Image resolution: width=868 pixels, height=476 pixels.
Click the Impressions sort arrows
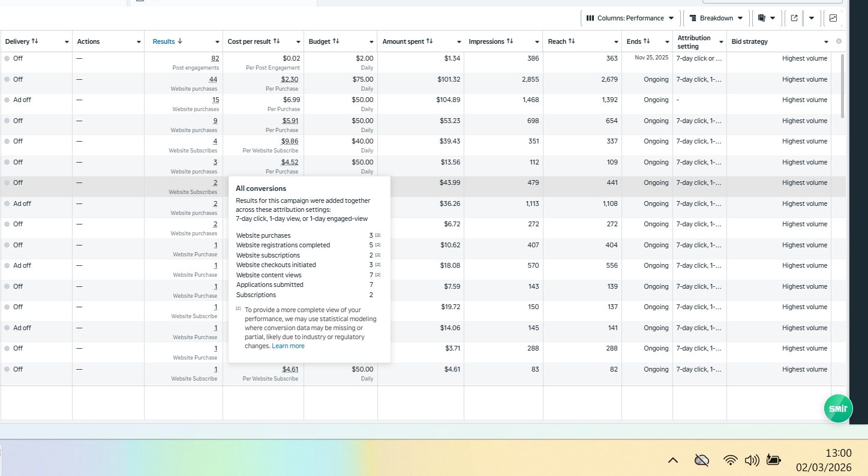pos(510,41)
